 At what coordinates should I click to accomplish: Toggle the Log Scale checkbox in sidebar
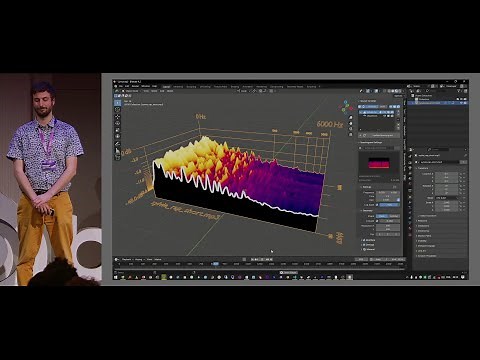(x=377, y=205)
